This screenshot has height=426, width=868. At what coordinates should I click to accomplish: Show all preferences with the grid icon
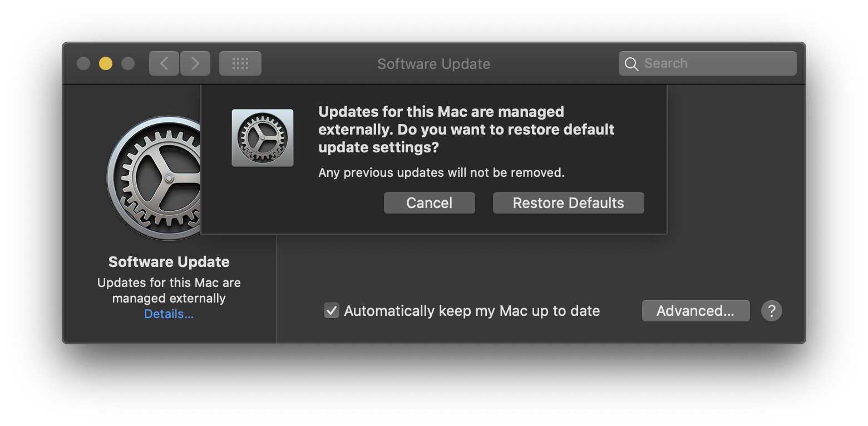coord(240,63)
